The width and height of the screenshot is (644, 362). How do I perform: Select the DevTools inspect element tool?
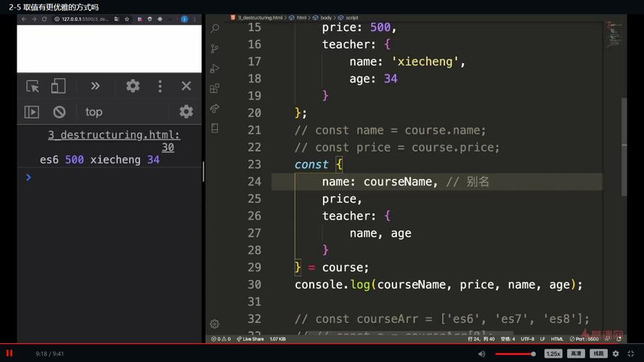coord(33,86)
